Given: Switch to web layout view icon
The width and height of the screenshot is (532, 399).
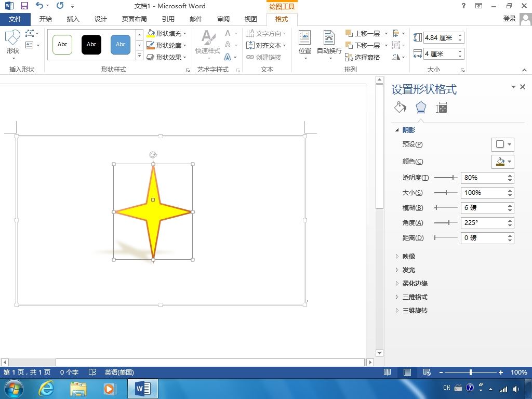Looking at the screenshot, I should pyautogui.click(x=427, y=372).
